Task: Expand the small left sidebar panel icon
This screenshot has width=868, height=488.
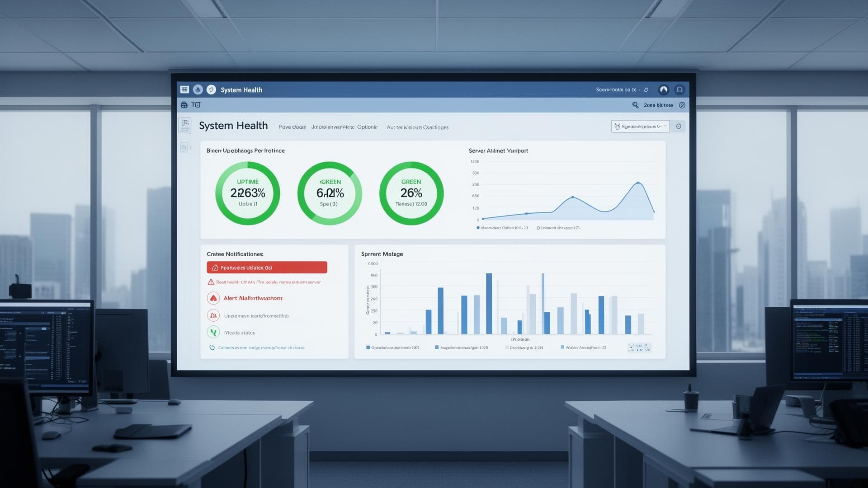Action: point(184,147)
